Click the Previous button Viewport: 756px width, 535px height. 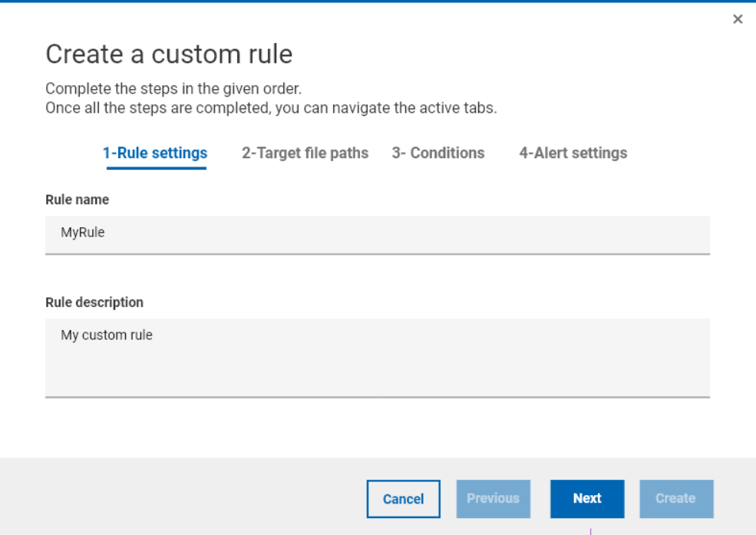pyautogui.click(x=493, y=499)
